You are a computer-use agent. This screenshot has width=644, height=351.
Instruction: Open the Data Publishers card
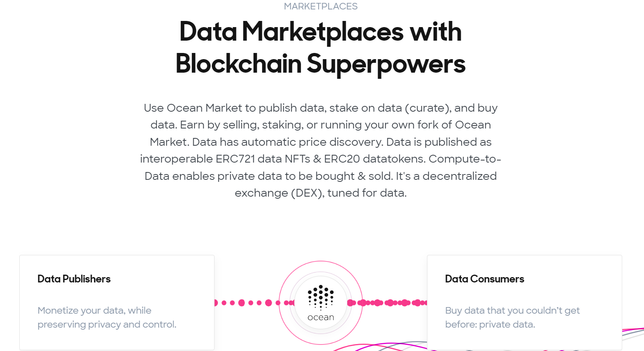(117, 302)
